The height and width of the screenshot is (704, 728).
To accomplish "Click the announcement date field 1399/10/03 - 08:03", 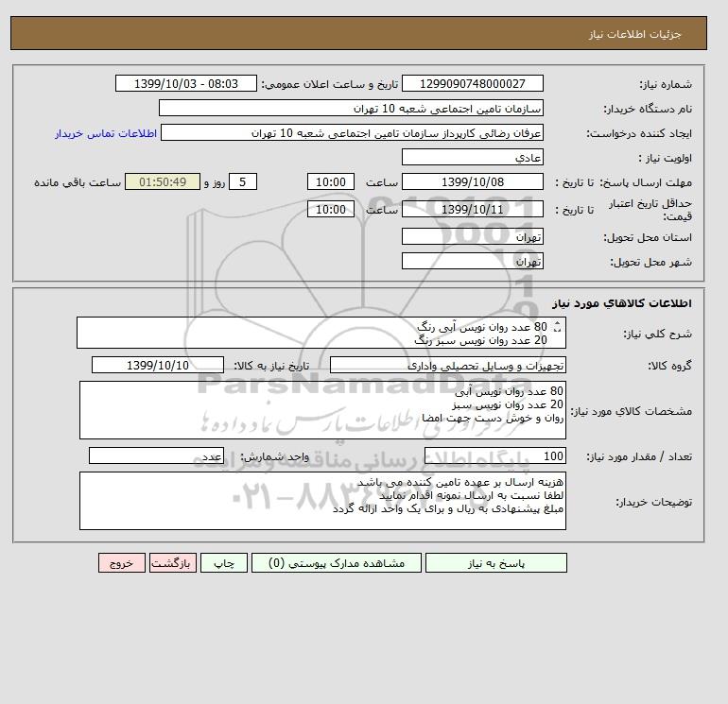I will (x=185, y=83).
